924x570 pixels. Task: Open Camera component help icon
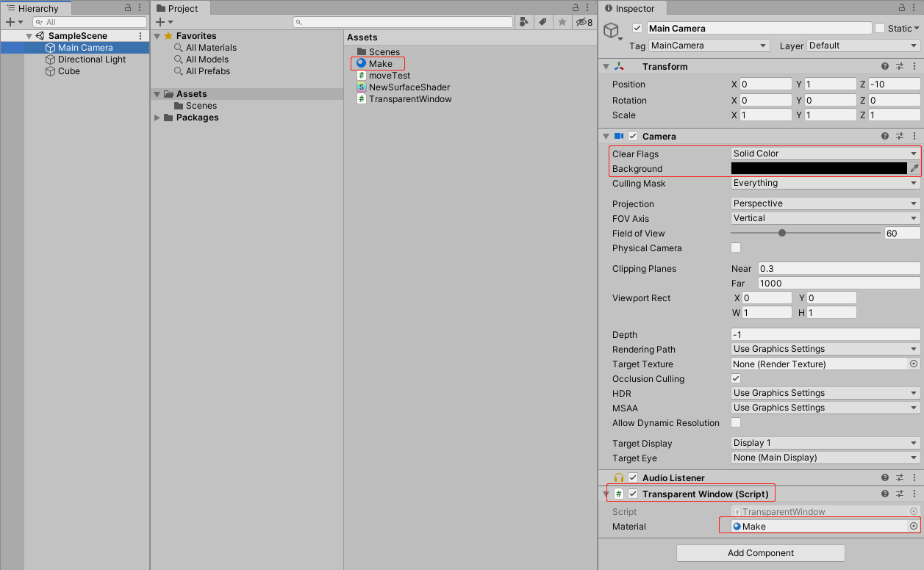(x=885, y=136)
